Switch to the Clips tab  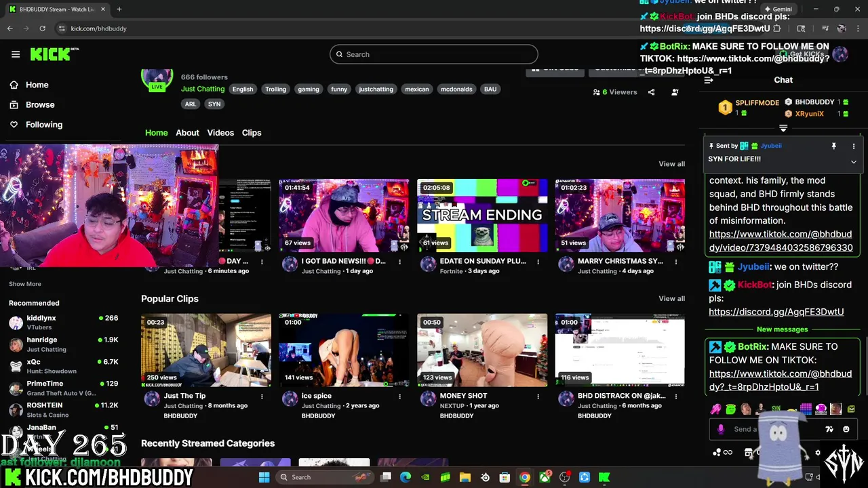[252, 133]
